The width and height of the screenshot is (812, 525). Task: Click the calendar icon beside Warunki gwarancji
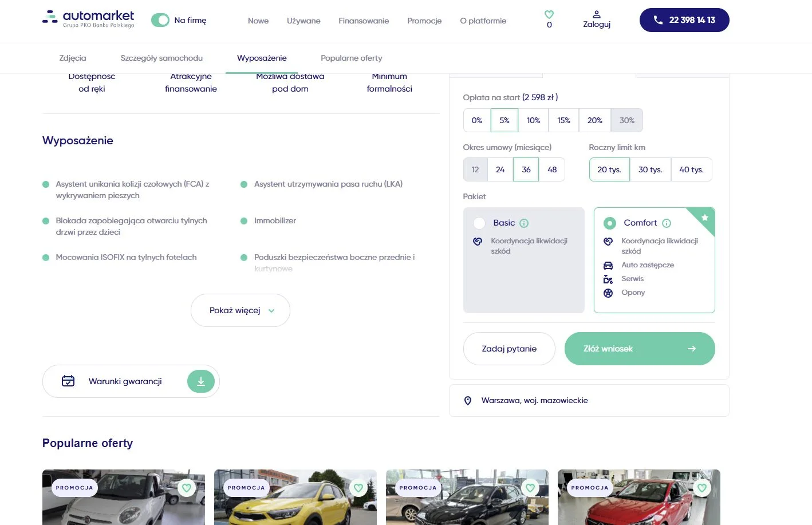pos(68,381)
